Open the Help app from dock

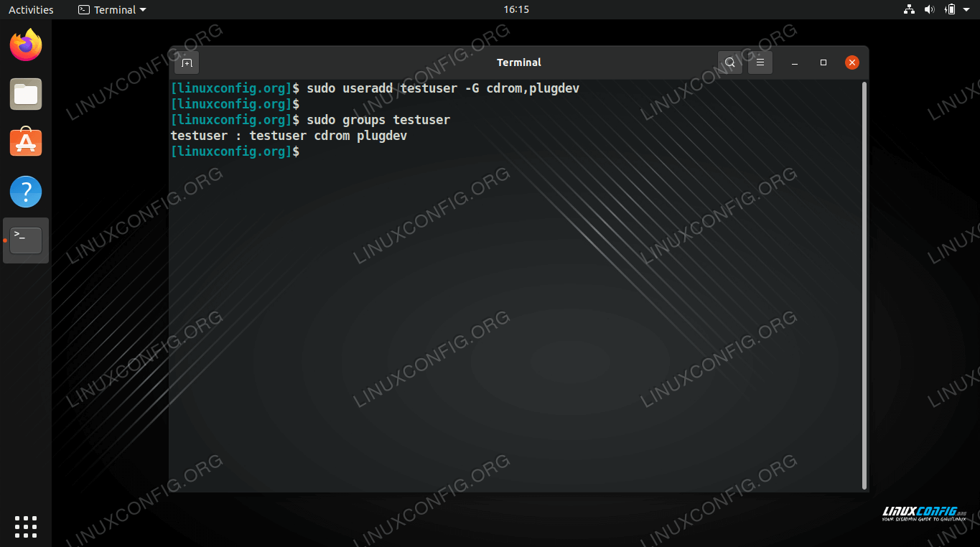(x=26, y=192)
